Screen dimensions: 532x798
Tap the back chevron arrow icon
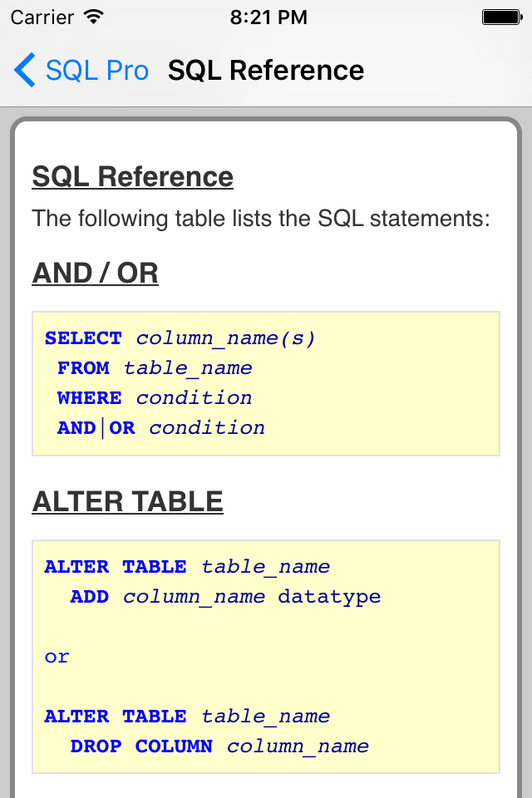[25, 71]
